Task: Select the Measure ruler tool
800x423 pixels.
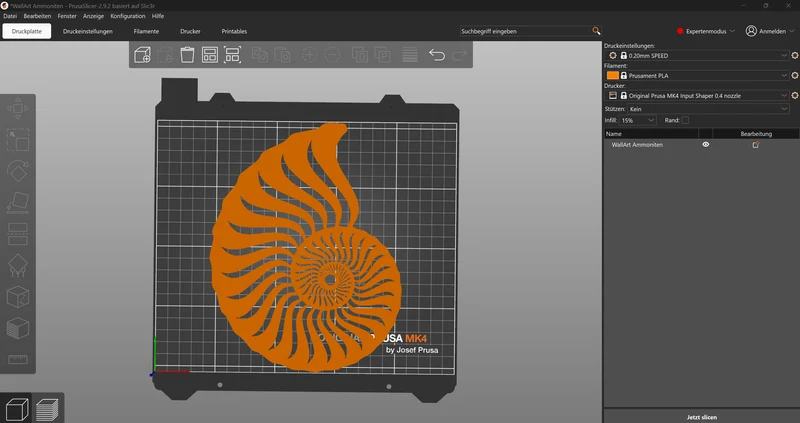Action: (x=18, y=359)
